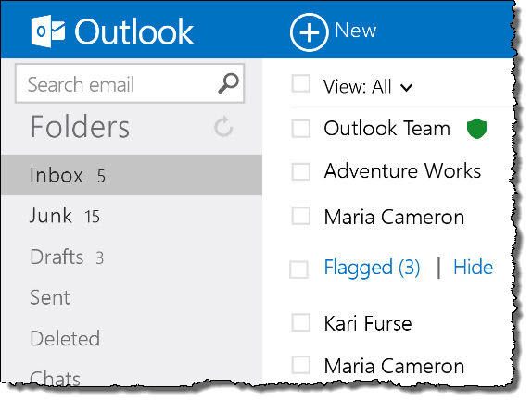Click green shield beside Outlook Team
Image resolution: width=532 pixels, height=401 pixels.
coord(476,129)
